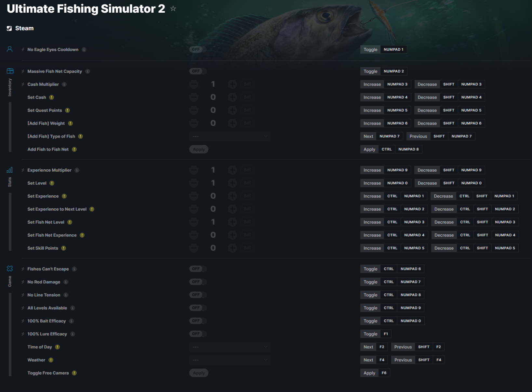
Task: Click warning icon next to Set Quest Points
Action: click(67, 110)
